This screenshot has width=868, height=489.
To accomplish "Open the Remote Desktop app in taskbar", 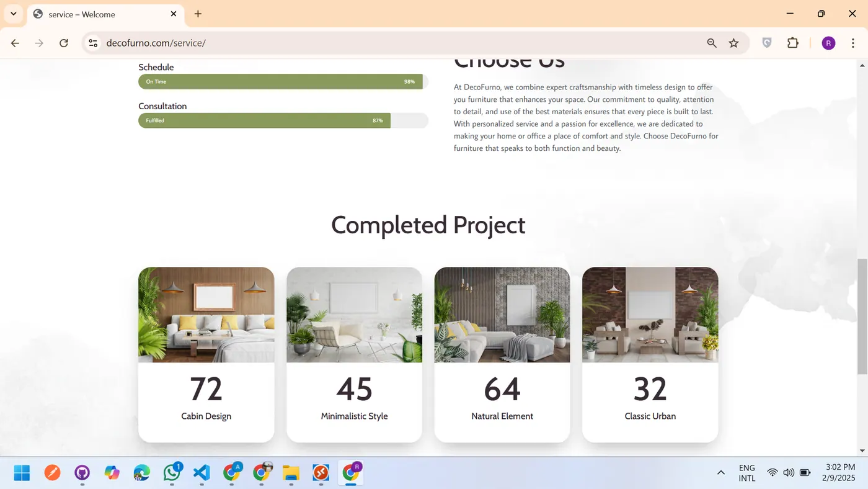I will click(321, 473).
